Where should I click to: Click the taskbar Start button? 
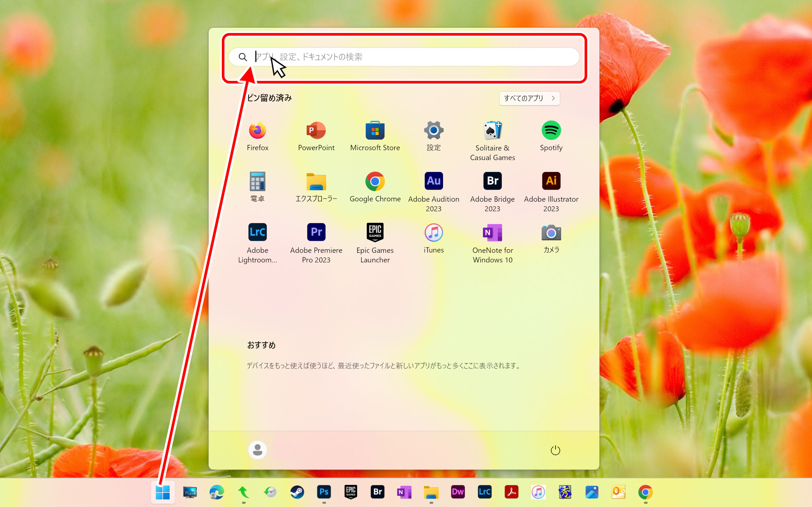163,492
